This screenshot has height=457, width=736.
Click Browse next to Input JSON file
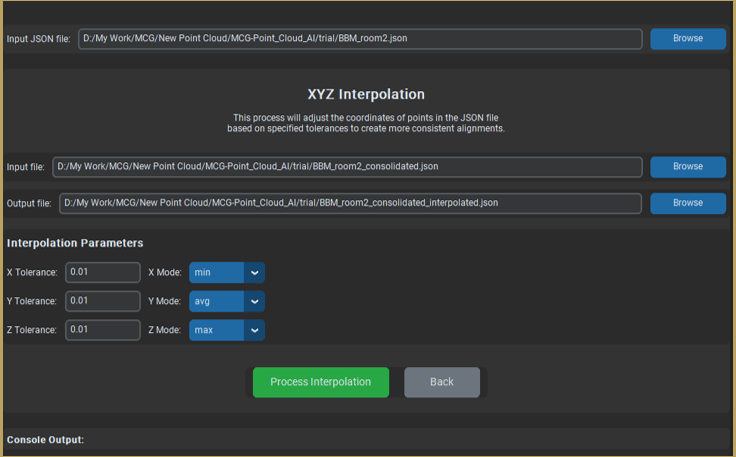tap(688, 38)
